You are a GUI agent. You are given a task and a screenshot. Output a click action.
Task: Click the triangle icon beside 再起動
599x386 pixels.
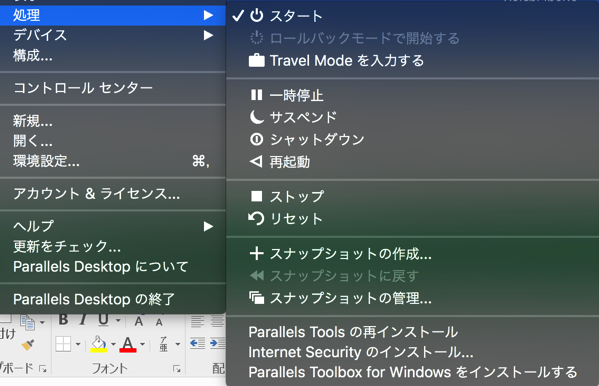(x=256, y=162)
